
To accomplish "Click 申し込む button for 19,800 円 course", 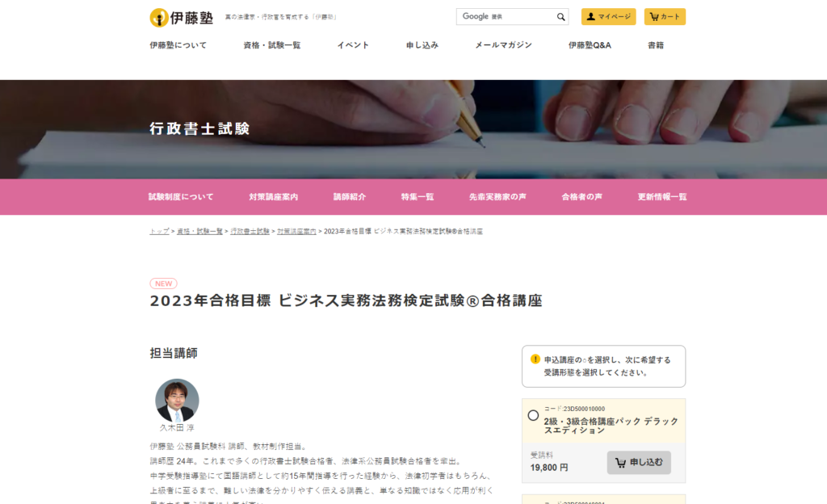I will click(639, 462).
